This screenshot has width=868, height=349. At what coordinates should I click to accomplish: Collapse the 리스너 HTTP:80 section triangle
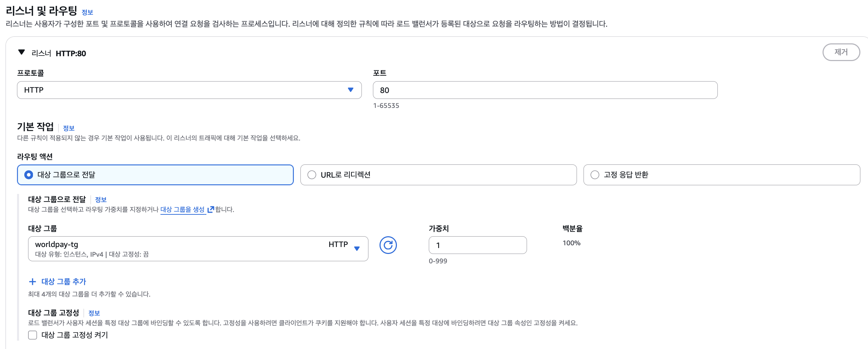click(22, 52)
